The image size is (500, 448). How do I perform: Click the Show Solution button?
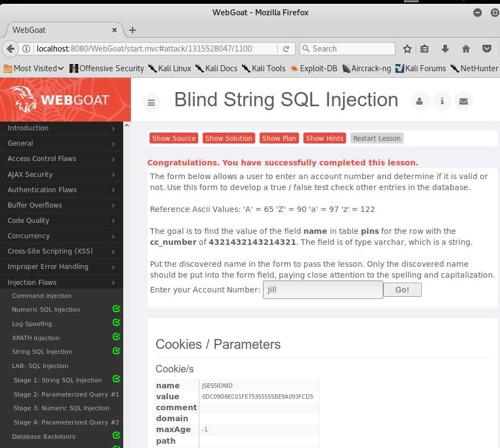coord(228,138)
